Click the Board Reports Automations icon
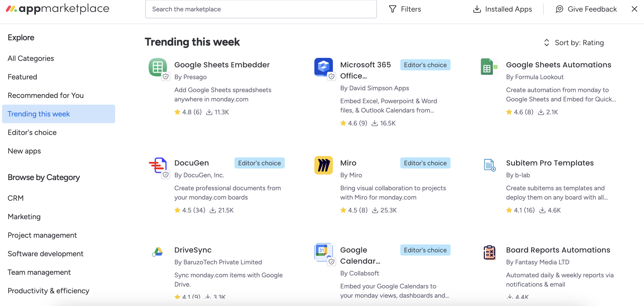The height and width of the screenshot is (306, 644). coord(489,252)
